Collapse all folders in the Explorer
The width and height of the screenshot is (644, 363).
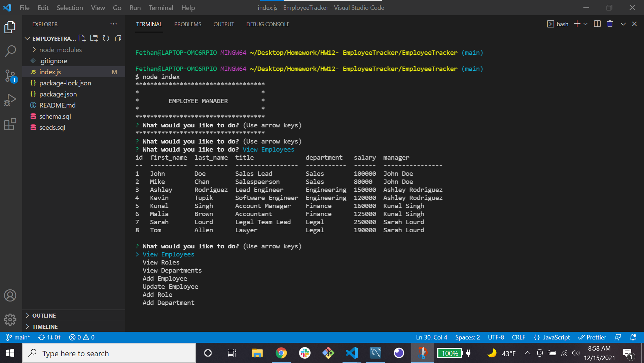coord(118,38)
